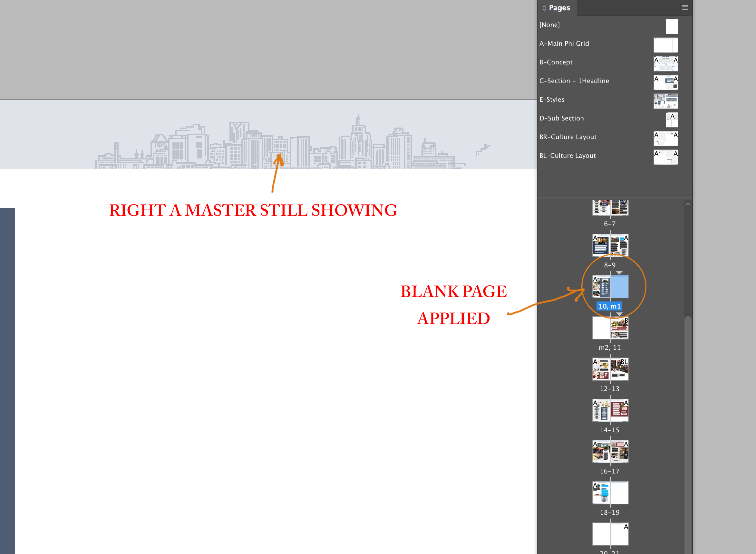The height and width of the screenshot is (554, 756).
Task: Click section marker triangle above m2, 11 spread
Action: pyautogui.click(x=619, y=314)
